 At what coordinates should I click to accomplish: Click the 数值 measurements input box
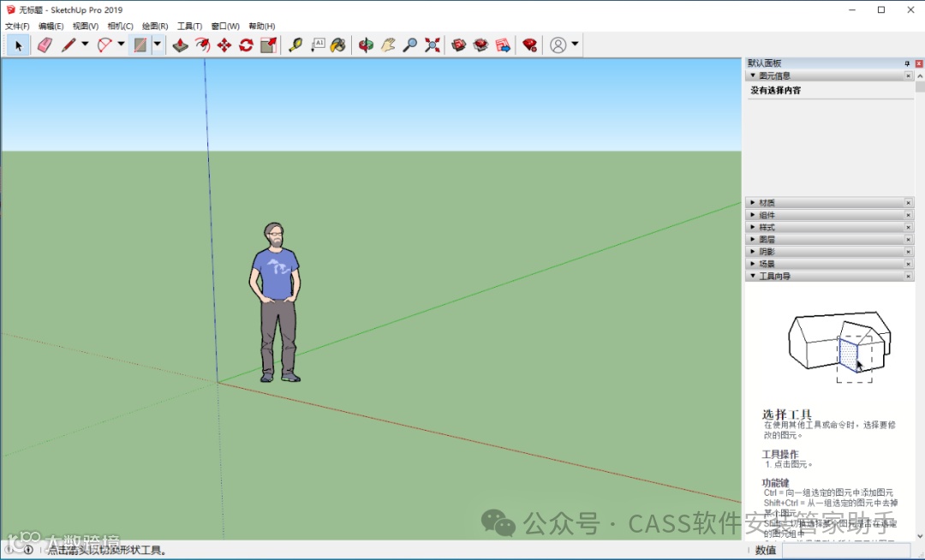click(846, 550)
